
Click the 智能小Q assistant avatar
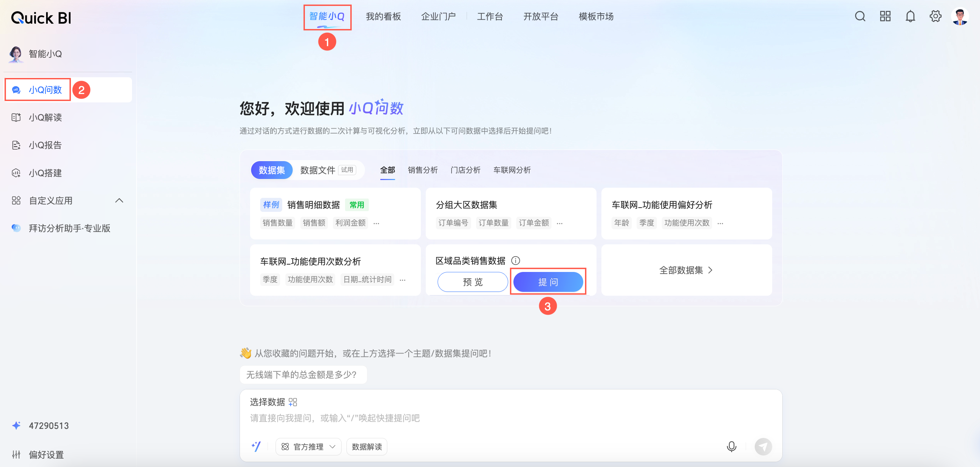tap(16, 54)
